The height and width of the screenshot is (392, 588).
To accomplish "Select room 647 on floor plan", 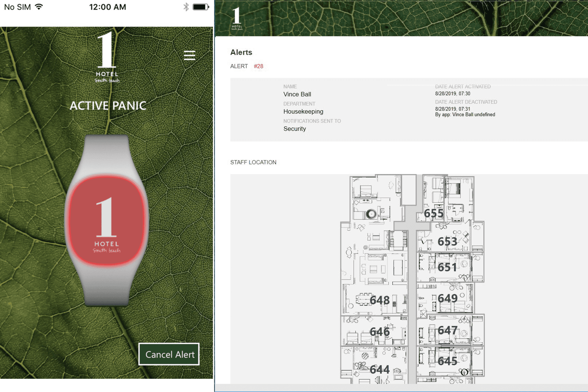I will [447, 330].
